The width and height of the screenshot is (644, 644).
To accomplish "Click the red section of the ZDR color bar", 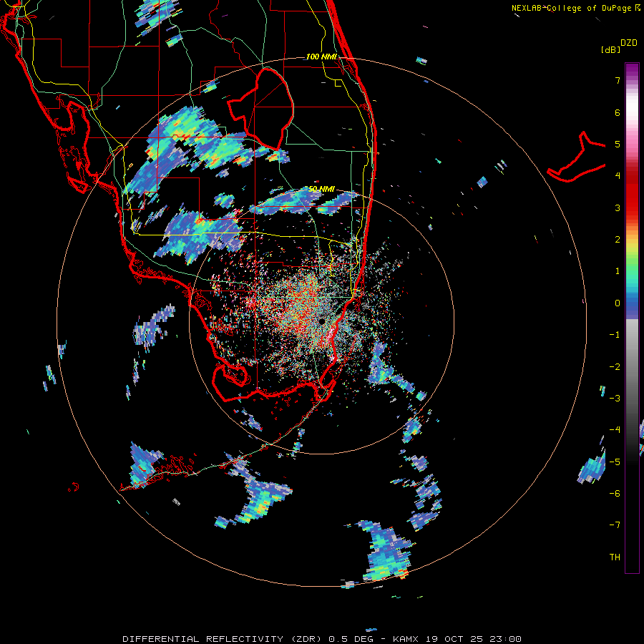I will point(632,193).
